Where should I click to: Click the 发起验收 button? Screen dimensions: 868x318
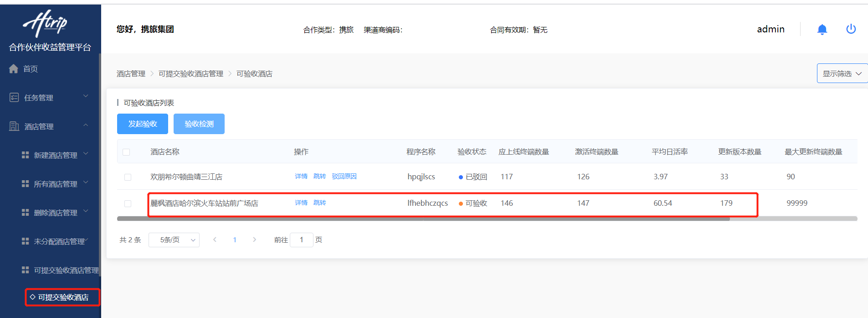point(143,124)
